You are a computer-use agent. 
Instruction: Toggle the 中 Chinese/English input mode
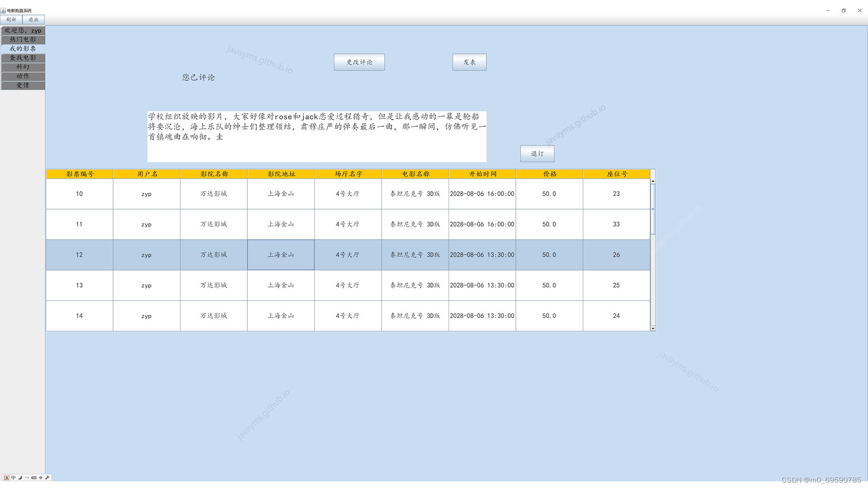tap(13, 477)
